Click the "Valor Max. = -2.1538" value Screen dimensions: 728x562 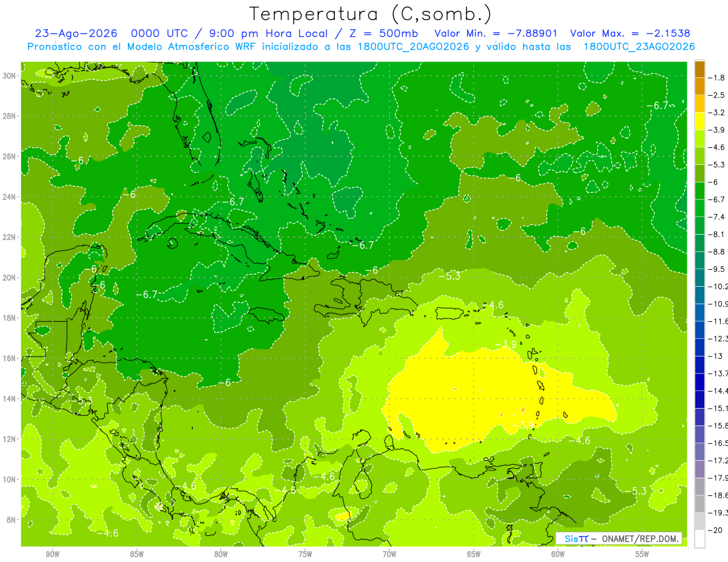(x=630, y=33)
